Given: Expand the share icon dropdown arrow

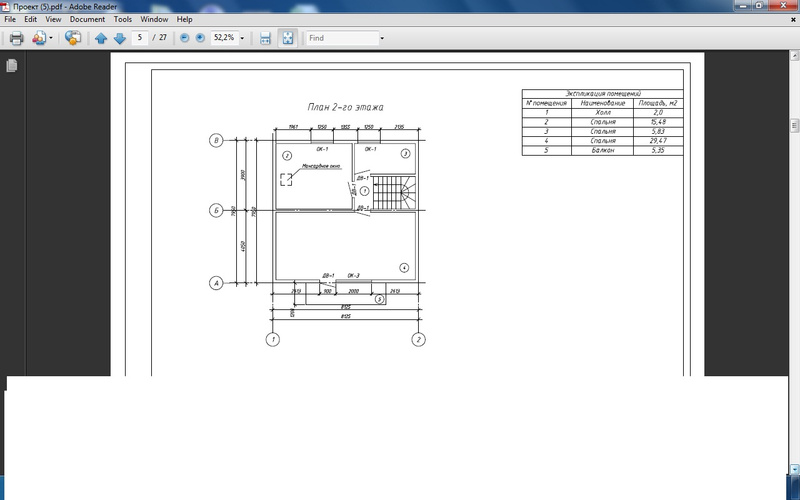Looking at the screenshot, I should coord(52,38).
